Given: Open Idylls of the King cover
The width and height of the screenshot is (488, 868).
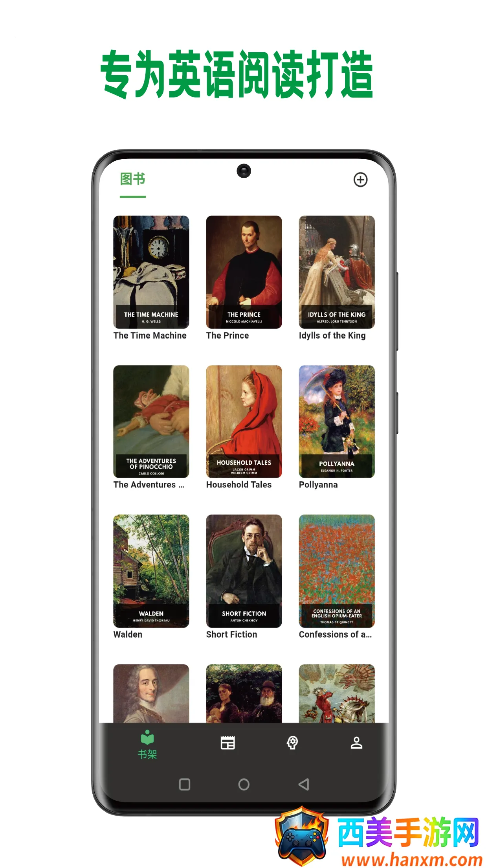Looking at the screenshot, I should pyautogui.click(x=337, y=272).
